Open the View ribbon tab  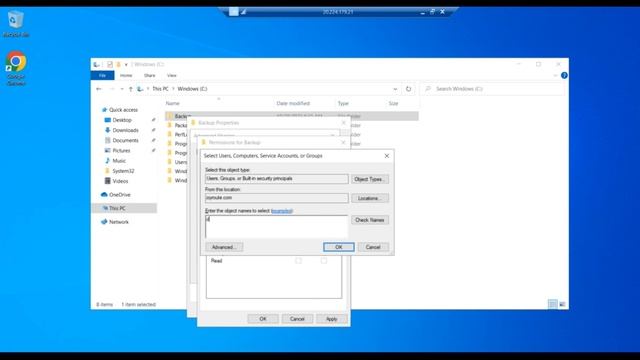[x=171, y=76]
